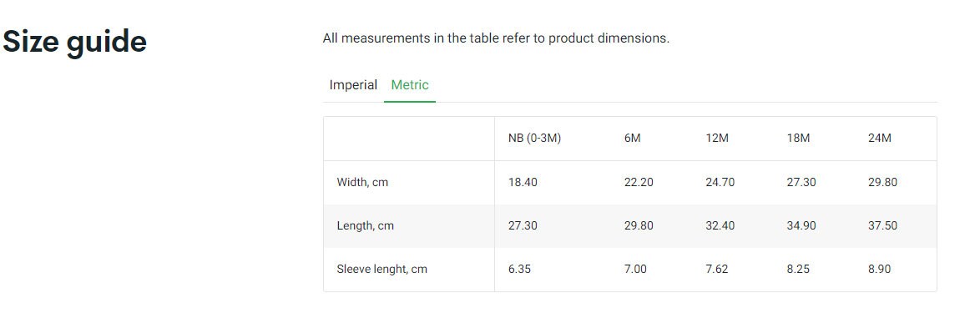Click the 22.20 width value for 6M

pyautogui.click(x=639, y=183)
